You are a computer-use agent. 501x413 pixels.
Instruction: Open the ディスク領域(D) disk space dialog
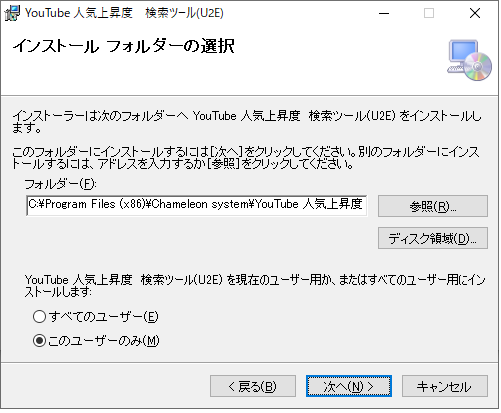tap(433, 238)
